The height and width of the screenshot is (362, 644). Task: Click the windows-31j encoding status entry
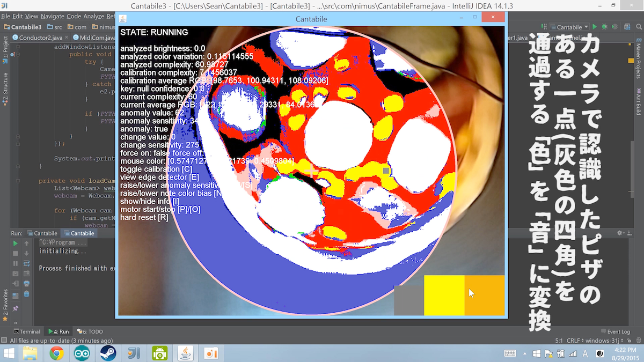click(605, 341)
